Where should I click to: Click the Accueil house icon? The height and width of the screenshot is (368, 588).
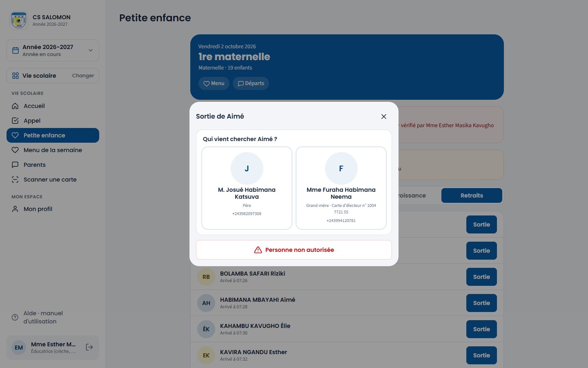pos(15,106)
